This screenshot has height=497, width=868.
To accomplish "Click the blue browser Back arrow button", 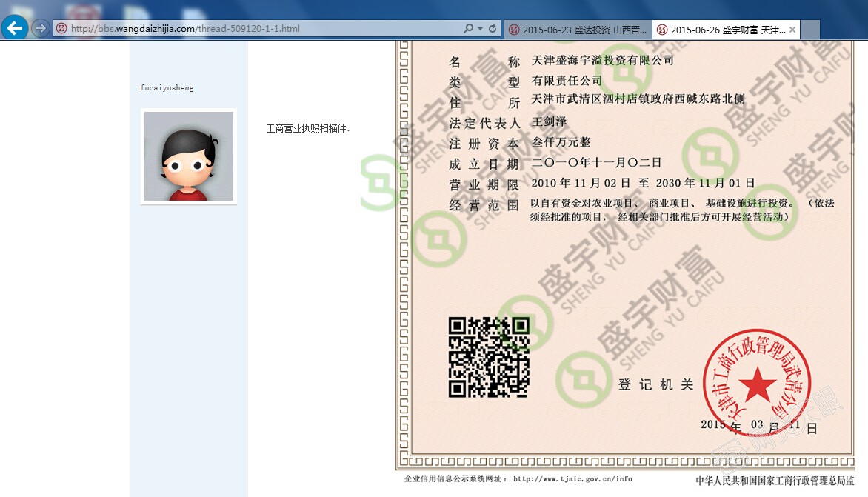I will pos(15,29).
